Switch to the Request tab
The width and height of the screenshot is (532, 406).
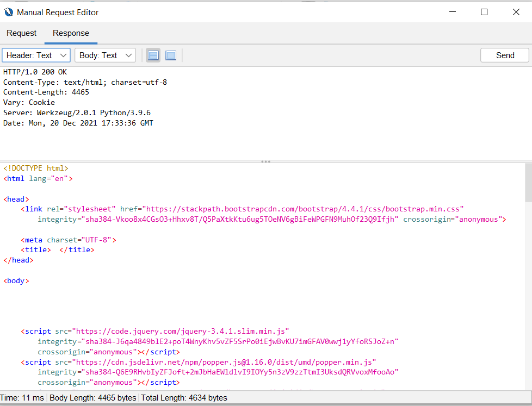[21, 33]
